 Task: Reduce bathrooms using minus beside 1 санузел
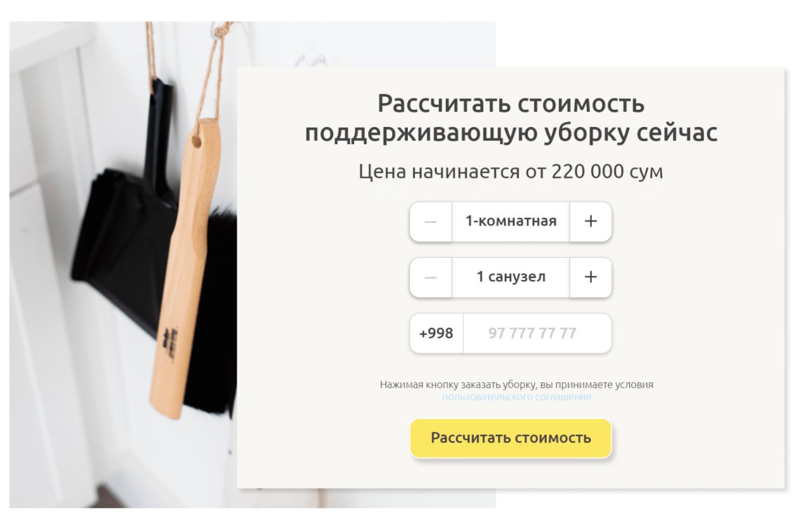[x=431, y=277]
